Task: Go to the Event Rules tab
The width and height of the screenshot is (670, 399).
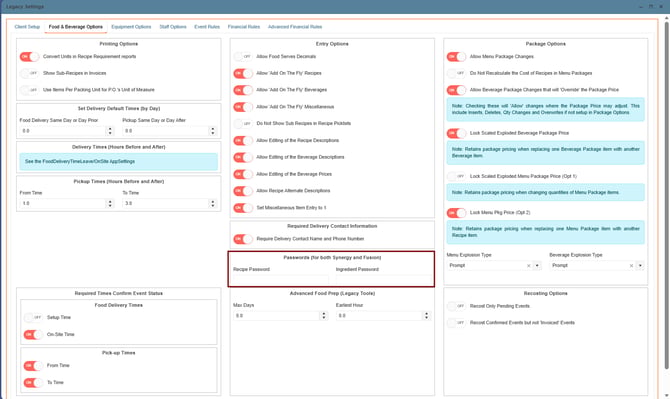Action: pos(207,26)
